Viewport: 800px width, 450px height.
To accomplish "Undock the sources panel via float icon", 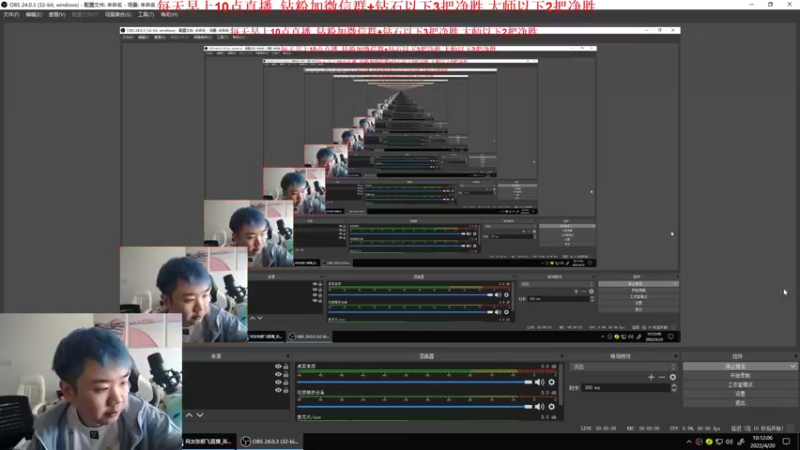I will tap(288, 356).
